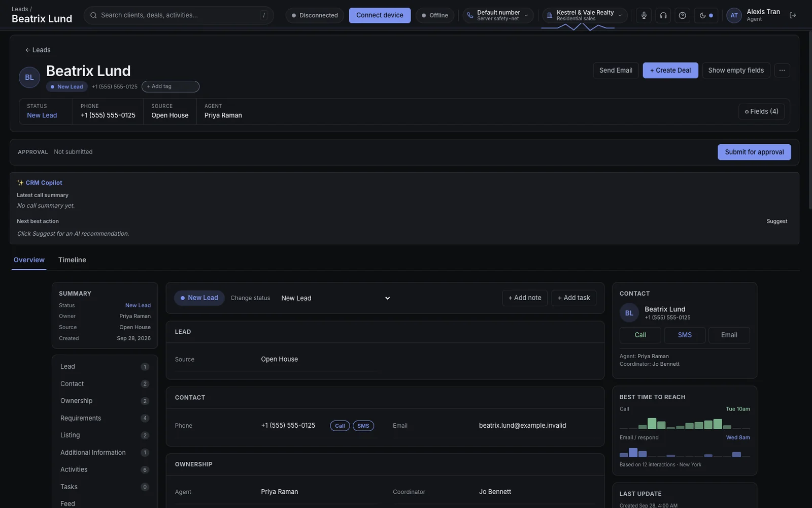Screen dimensions: 812x508
Task: Open the AT user avatar
Action: click(x=734, y=15)
